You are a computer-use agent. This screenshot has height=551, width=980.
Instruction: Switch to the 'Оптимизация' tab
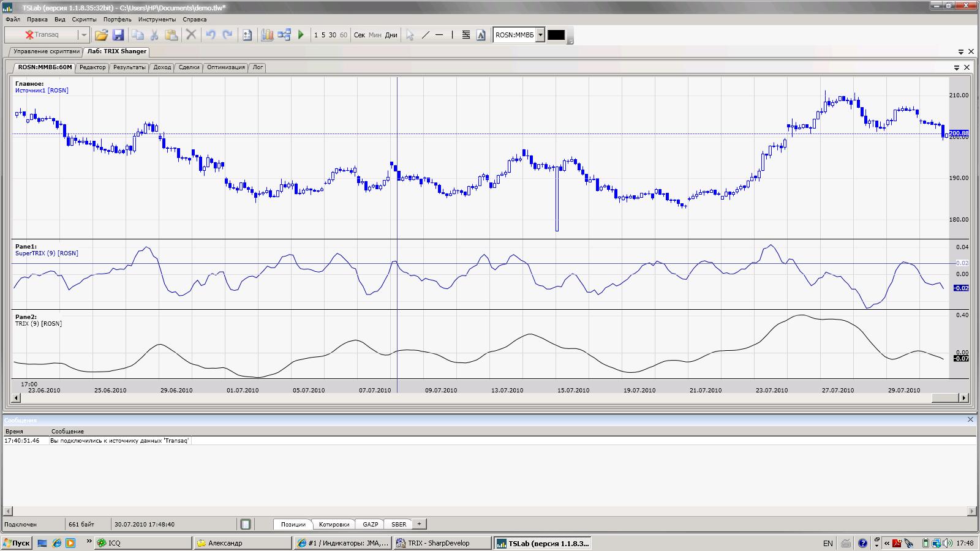225,67
